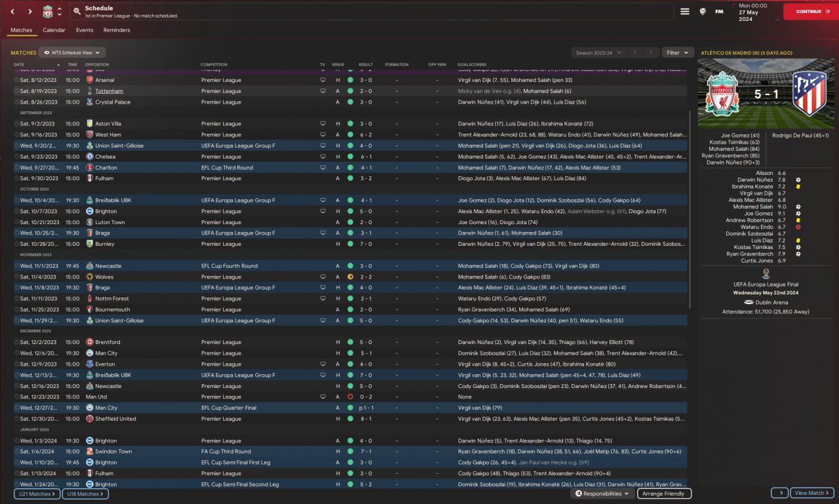Click the Arsenal club crest

90,80
